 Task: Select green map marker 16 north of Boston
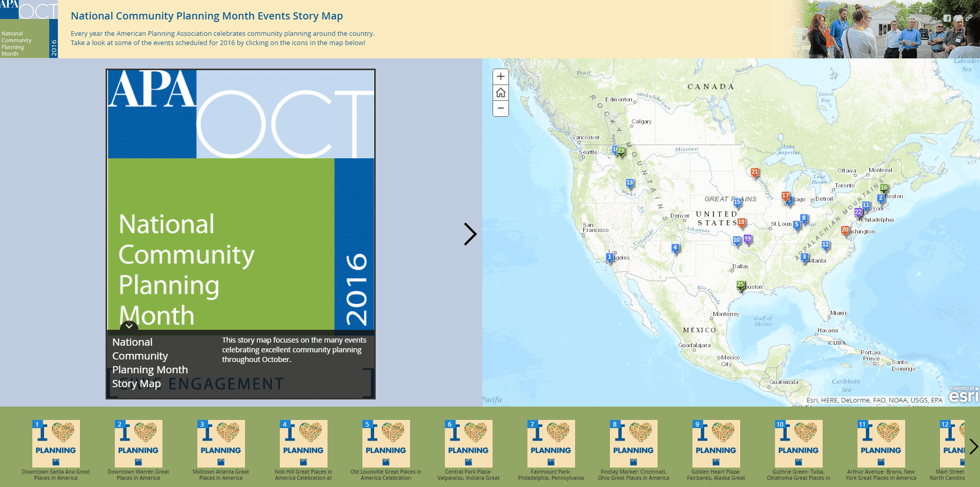[884, 188]
